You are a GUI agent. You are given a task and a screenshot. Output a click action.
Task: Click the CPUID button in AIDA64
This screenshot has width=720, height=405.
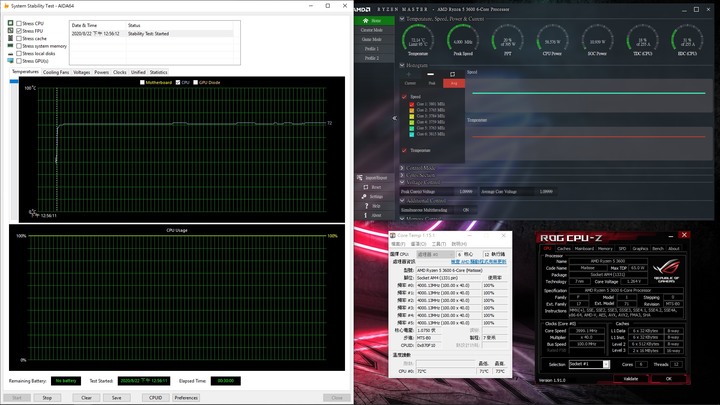click(x=156, y=398)
